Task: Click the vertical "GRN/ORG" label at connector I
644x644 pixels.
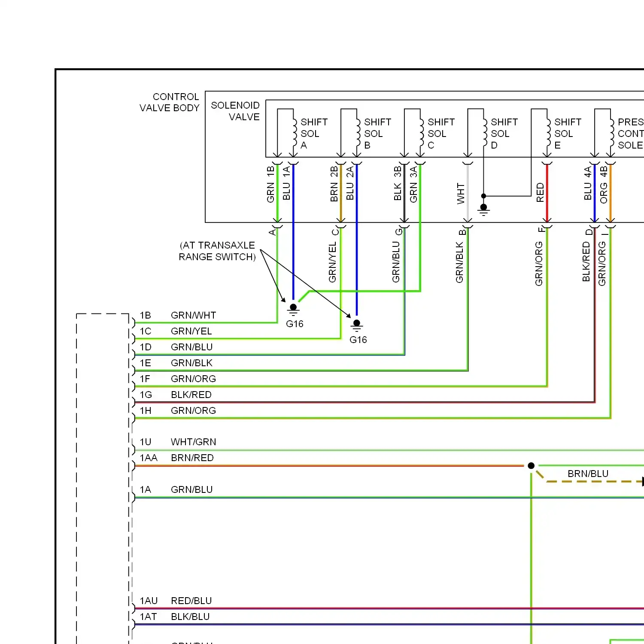Action: [x=602, y=264]
